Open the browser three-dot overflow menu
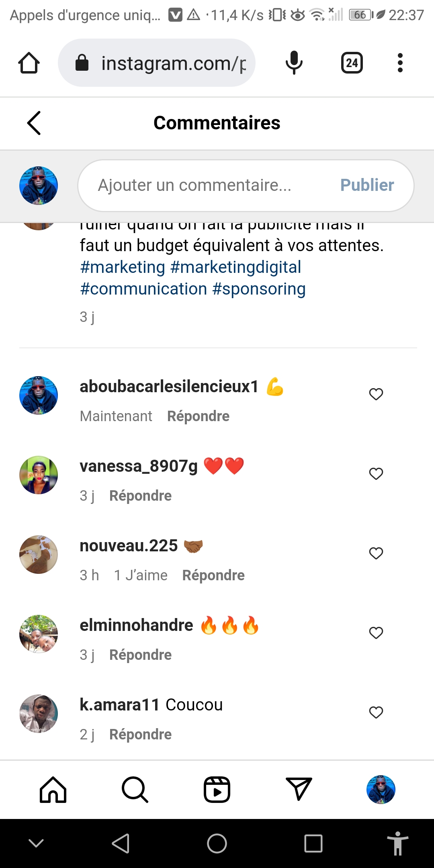Viewport: 434px width, 868px height. [x=400, y=63]
